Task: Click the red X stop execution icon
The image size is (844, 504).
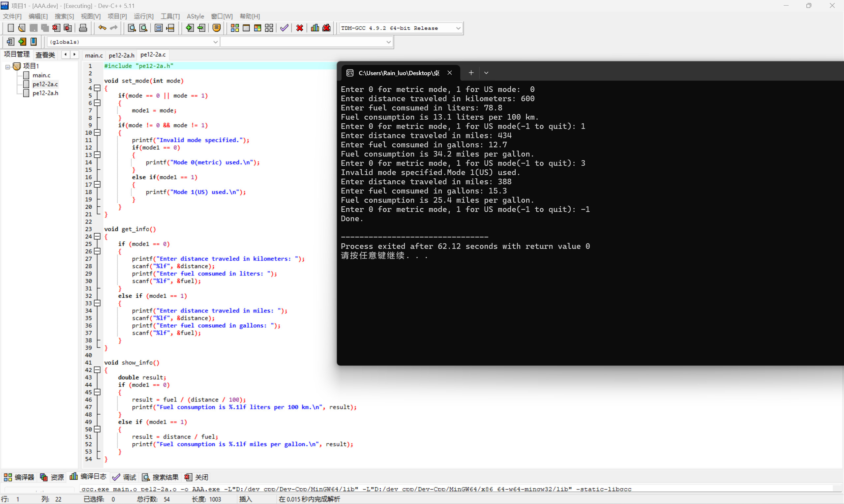Action: click(300, 28)
